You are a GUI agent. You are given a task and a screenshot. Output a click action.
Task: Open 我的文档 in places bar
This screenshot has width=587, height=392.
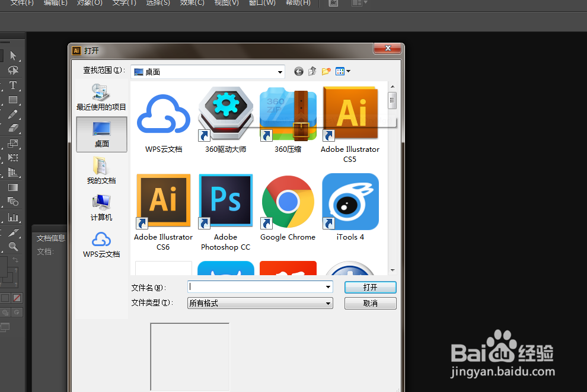[x=101, y=171]
